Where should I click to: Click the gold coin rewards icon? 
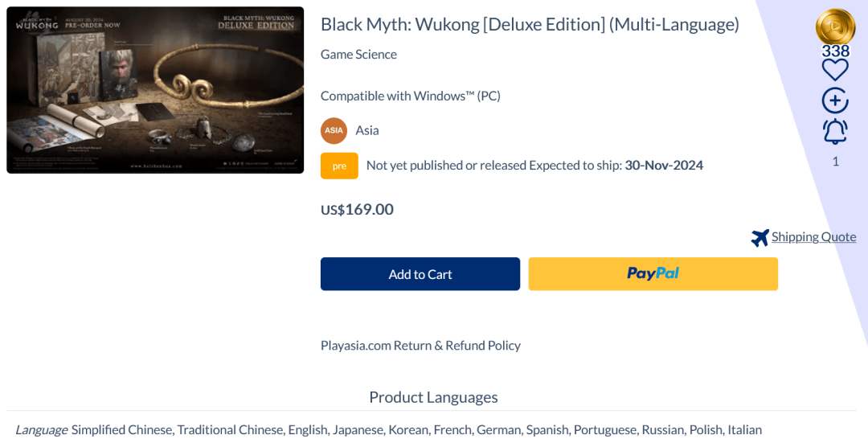coord(835,26)
